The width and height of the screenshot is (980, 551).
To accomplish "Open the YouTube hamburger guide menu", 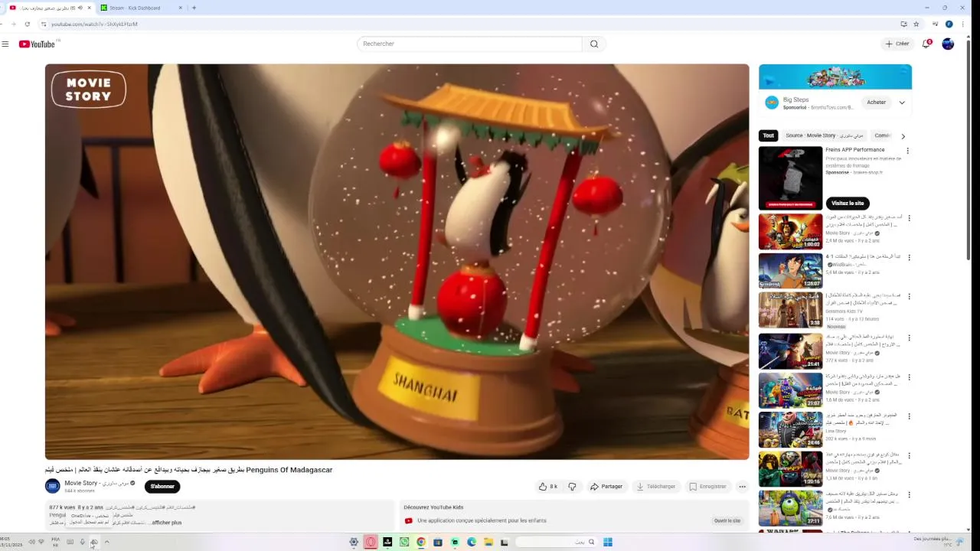I will click(5, 44).
